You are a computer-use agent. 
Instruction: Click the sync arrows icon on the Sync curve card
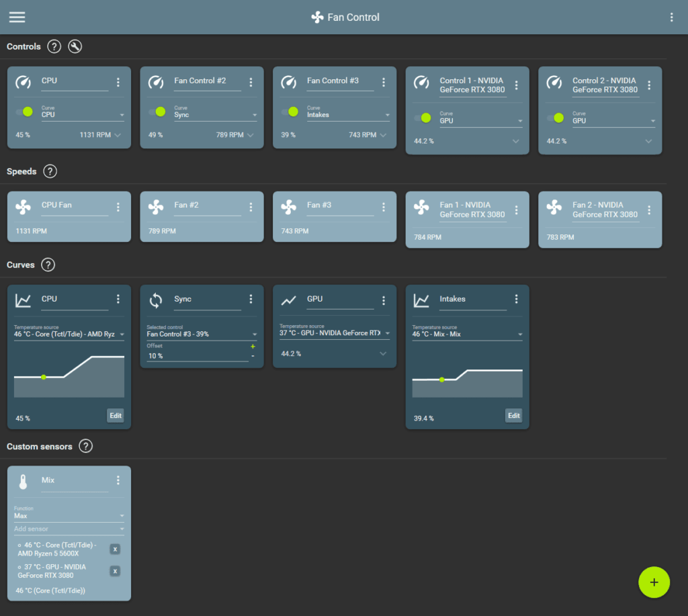click(x=155, y=300)
